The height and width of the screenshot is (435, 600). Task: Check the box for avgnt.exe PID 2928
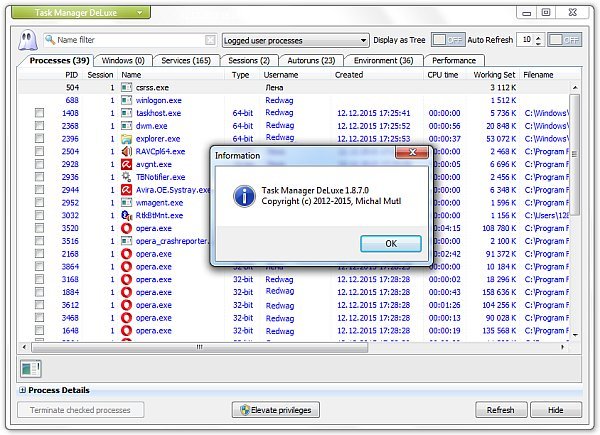[x=39, y=164]
